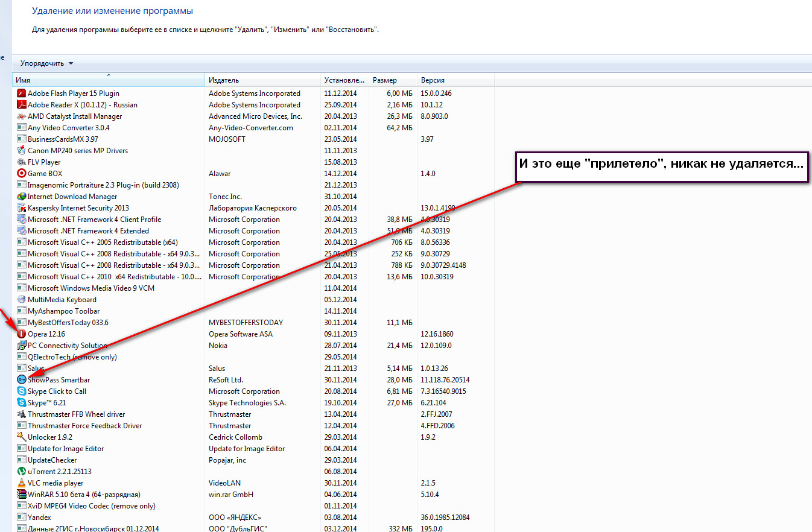Click the Game BOX target icon
This screenshot has width=812, height=532.
click(x=22, y=174)
